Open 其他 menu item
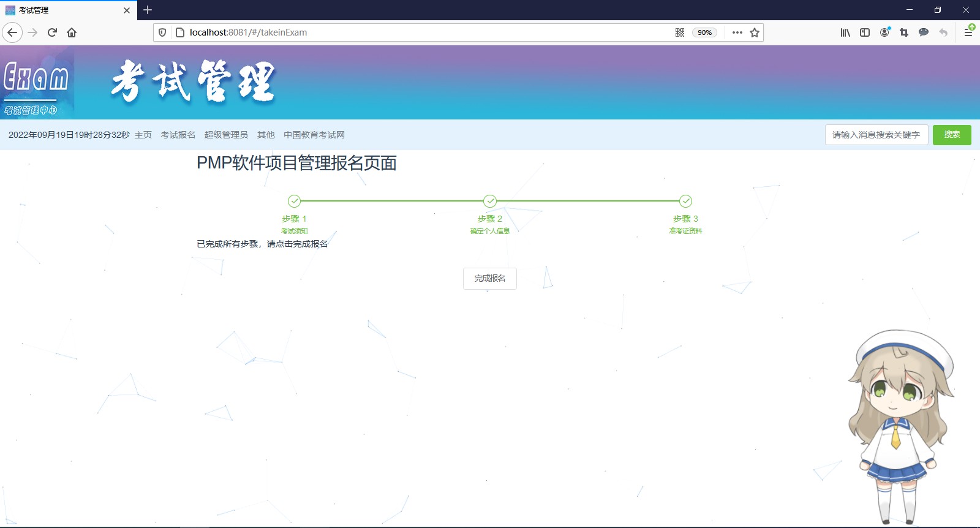Screen dimensions: 980x528 (266, 135)
